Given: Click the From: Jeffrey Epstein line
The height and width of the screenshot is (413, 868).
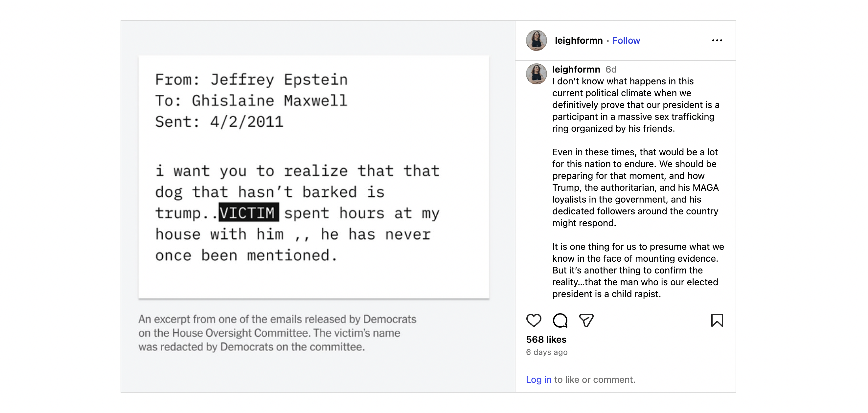Looking at the screenshot, I should pyautogui.click(x=251, y=80).
